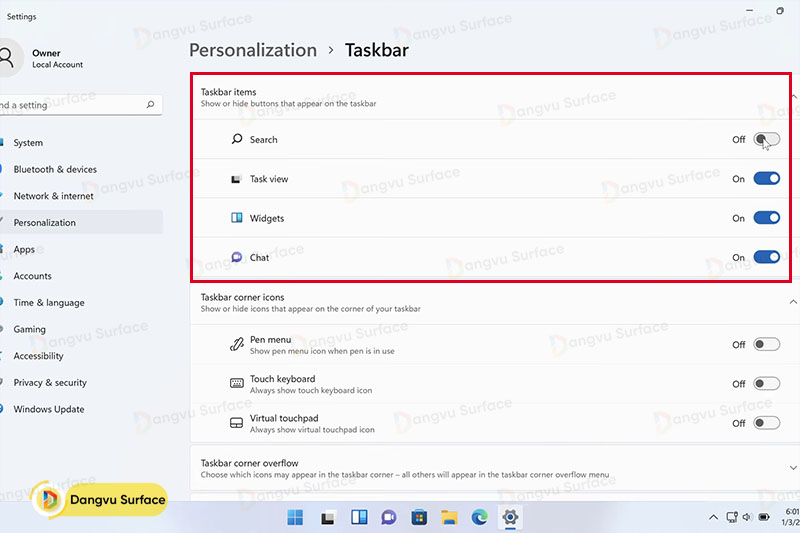Click the user avatar picture

point(8,58)
